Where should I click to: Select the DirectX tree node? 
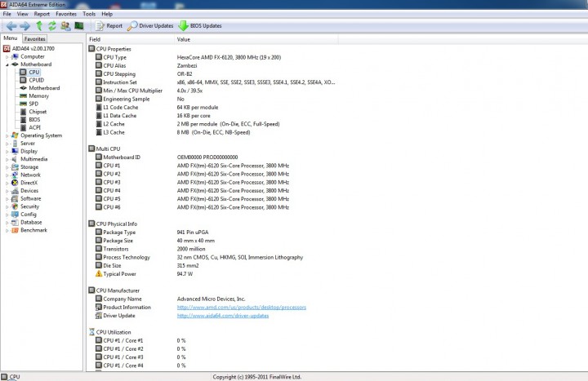pyautogui.click(x=24, y=183)
